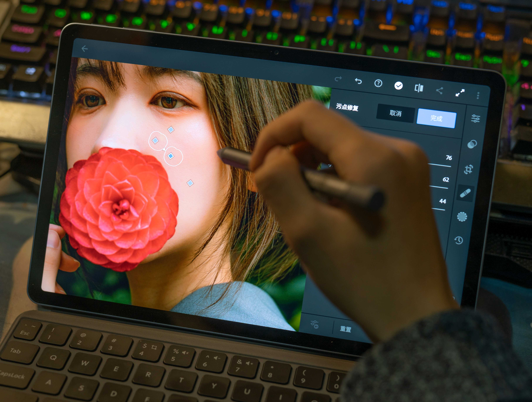Click the redo arrow icon
532x402 pixels.
(338, 79)
